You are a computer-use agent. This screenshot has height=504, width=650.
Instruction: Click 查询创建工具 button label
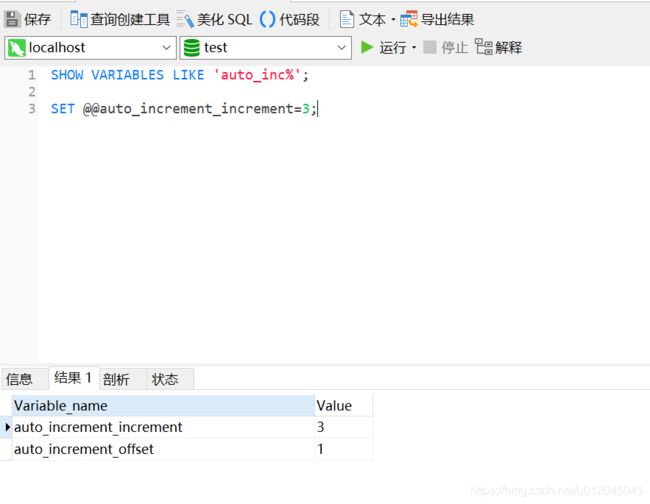tap(130, 19)
